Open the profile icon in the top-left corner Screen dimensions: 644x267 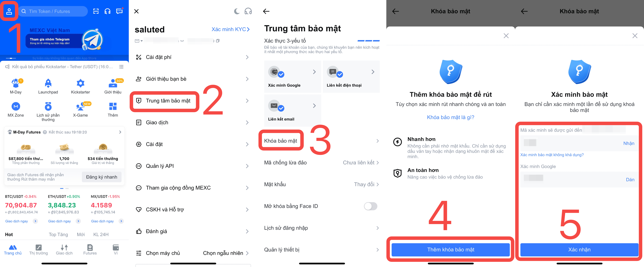click(9, 11)
